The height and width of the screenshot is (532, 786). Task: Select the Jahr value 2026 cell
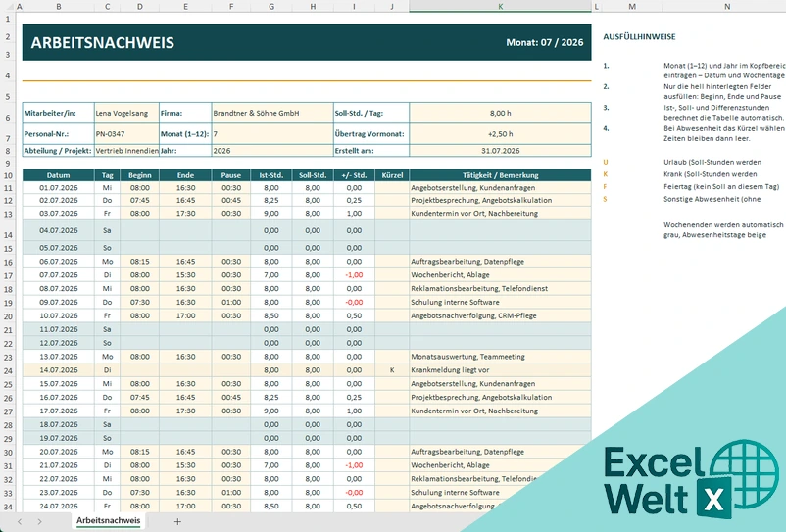(x=272, y=151)
